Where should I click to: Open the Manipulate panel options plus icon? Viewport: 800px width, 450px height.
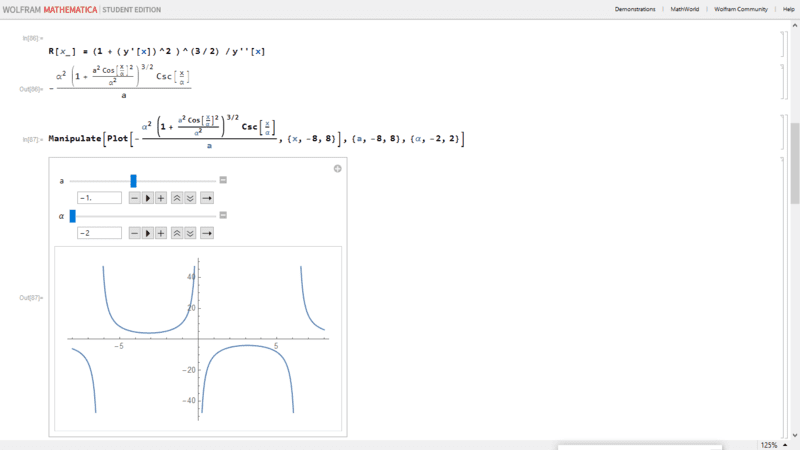[338, 169]
